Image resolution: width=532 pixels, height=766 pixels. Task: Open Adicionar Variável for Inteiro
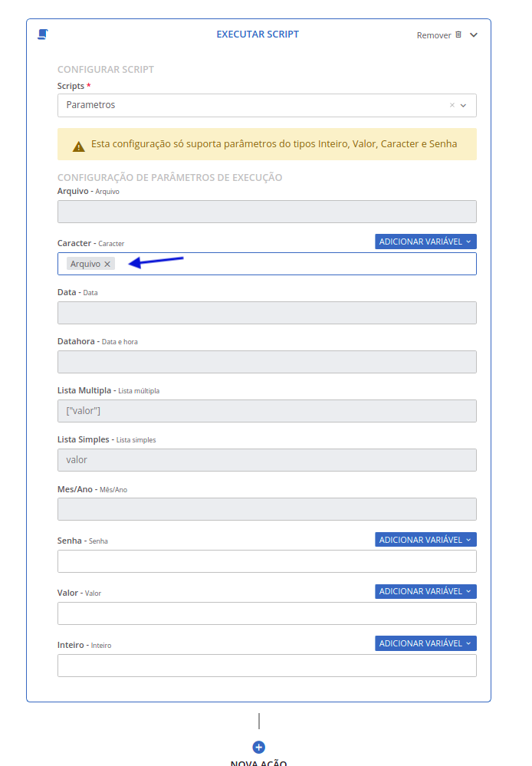[425, 643]
